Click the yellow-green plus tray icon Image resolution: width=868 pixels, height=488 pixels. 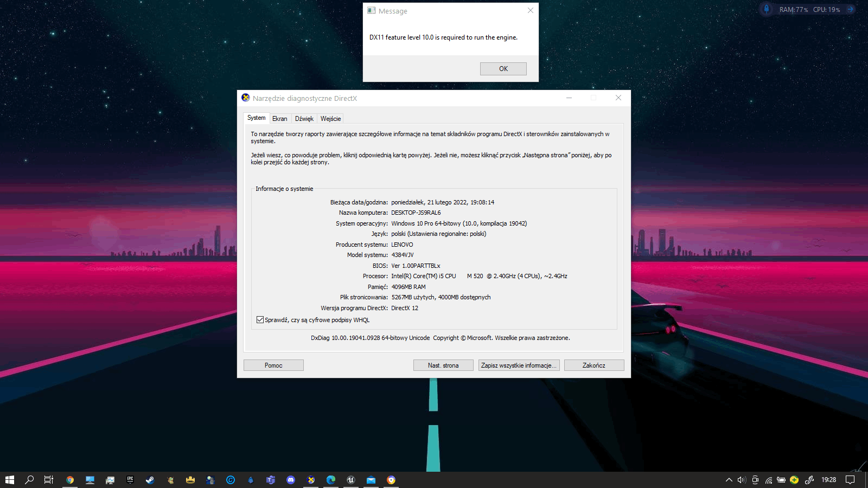point(794,480)
